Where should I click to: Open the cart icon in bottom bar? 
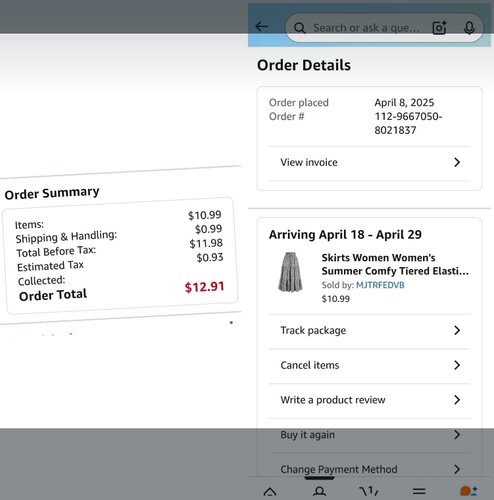(x=369, y=491)
